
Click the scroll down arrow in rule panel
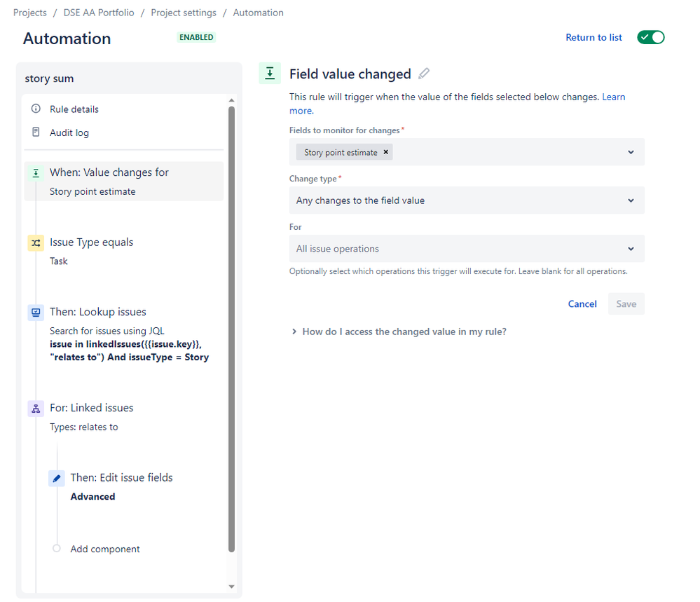click(x=231, y=587)
